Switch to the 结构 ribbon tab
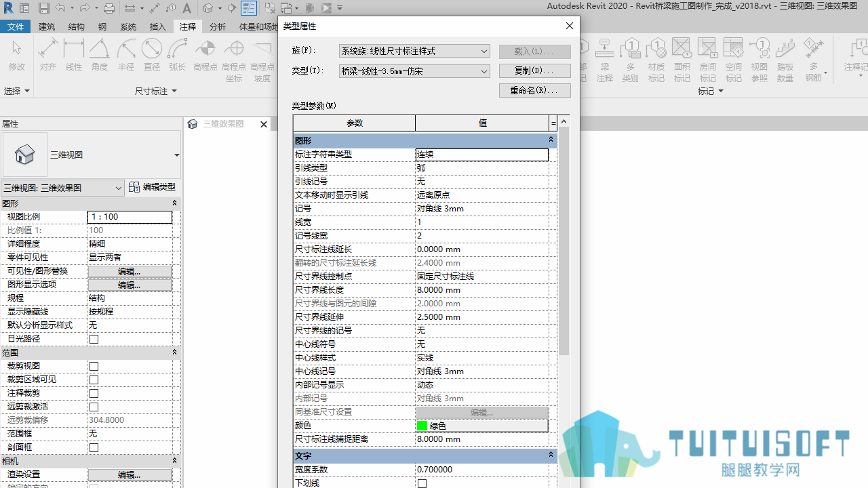The image size is (868, 488). pos(77,26)
